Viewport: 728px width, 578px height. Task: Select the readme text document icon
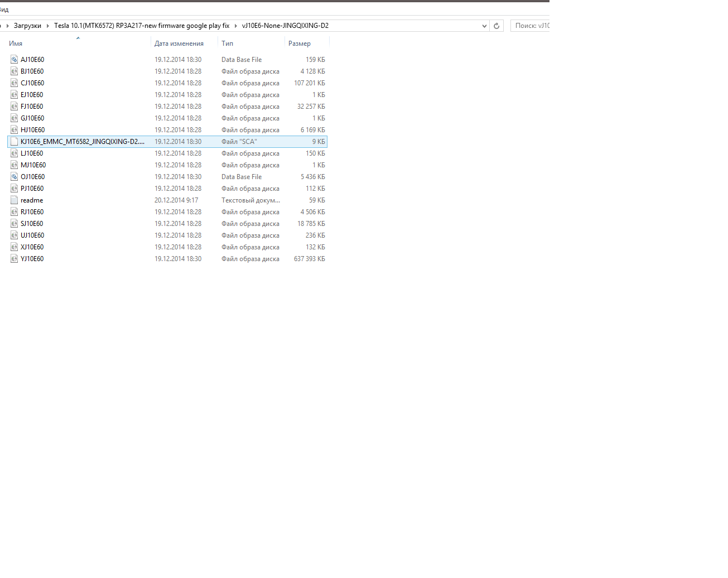pyautogui.click(x=15, y=200)
